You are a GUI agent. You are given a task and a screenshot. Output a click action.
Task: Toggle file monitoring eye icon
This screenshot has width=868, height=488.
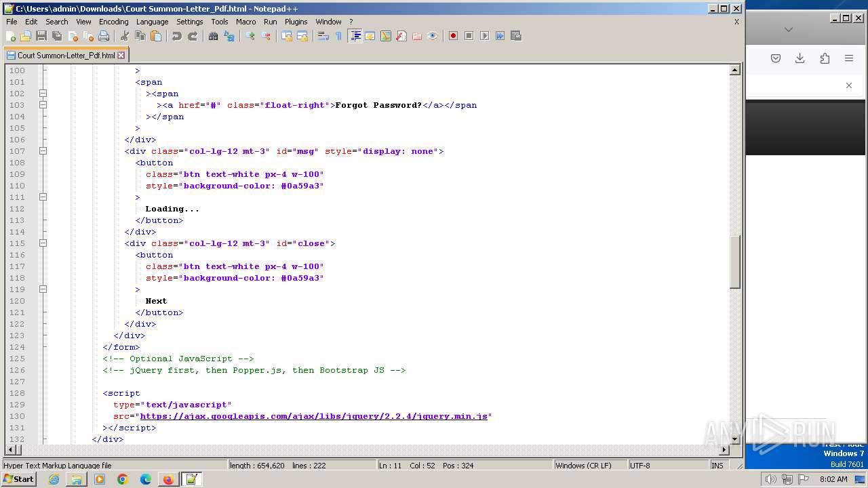tap(432, 36)
